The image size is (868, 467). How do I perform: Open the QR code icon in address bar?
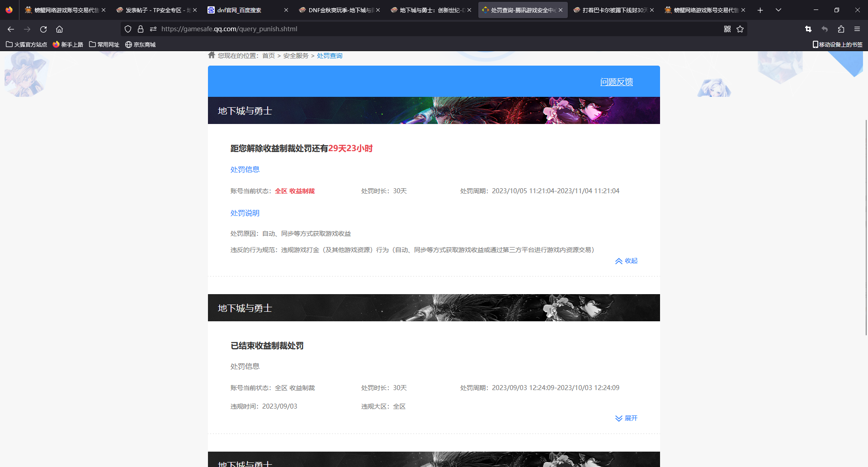coord(727,29)
